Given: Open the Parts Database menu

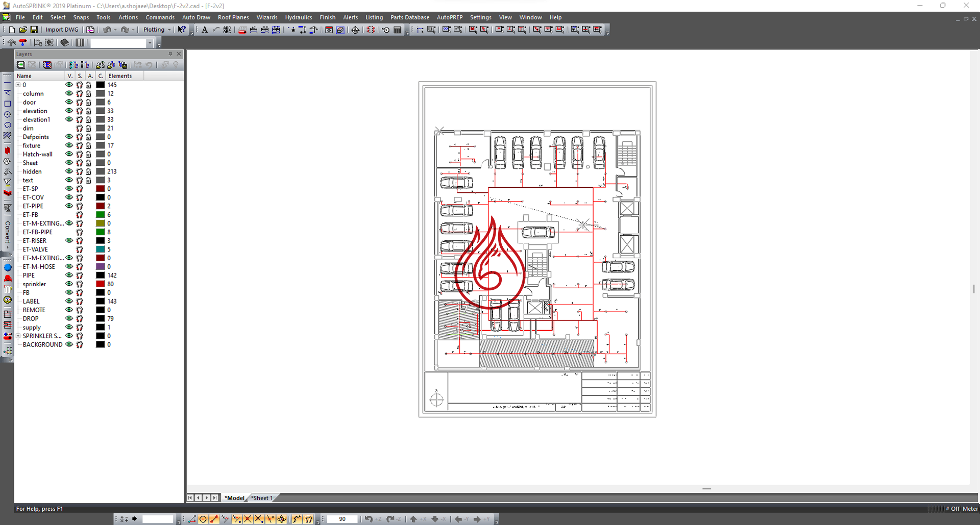Looking at the screenshot, I should point(410,17).
